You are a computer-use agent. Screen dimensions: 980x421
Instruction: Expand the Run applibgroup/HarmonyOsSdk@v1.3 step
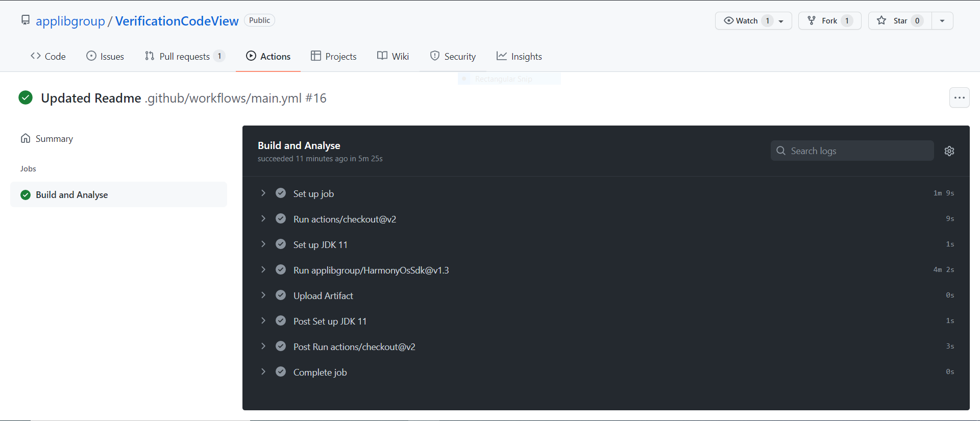point(263,269)
